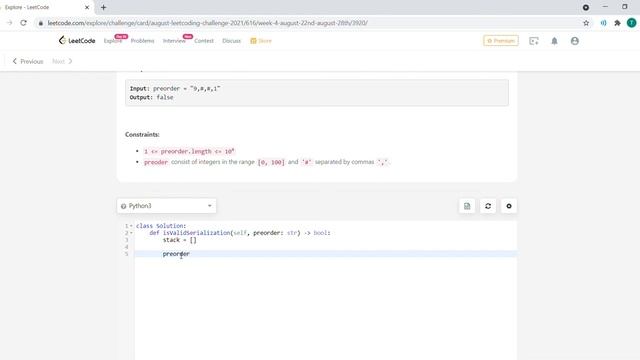Open the Contest page
Viewport: 640px width, 360px height.
[x=204, y=41]
